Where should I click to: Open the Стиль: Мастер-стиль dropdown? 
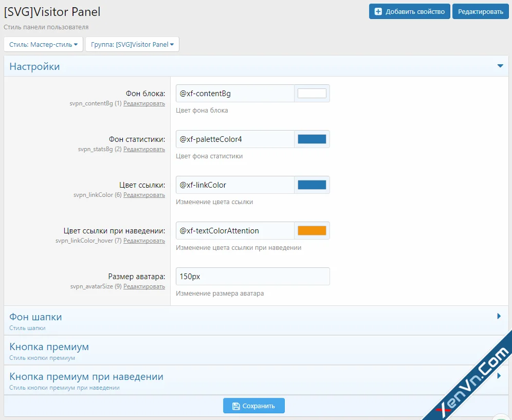(x=43, y=44)
